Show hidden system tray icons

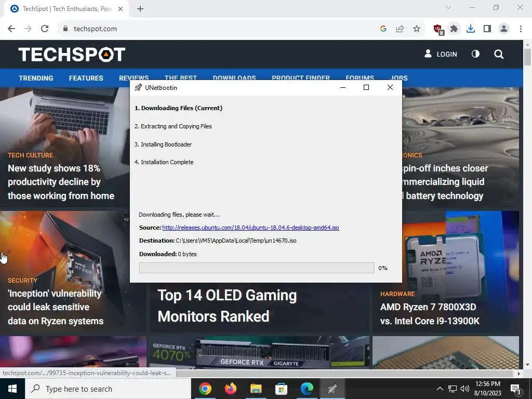pyautogui.click(x=440, y=389)
